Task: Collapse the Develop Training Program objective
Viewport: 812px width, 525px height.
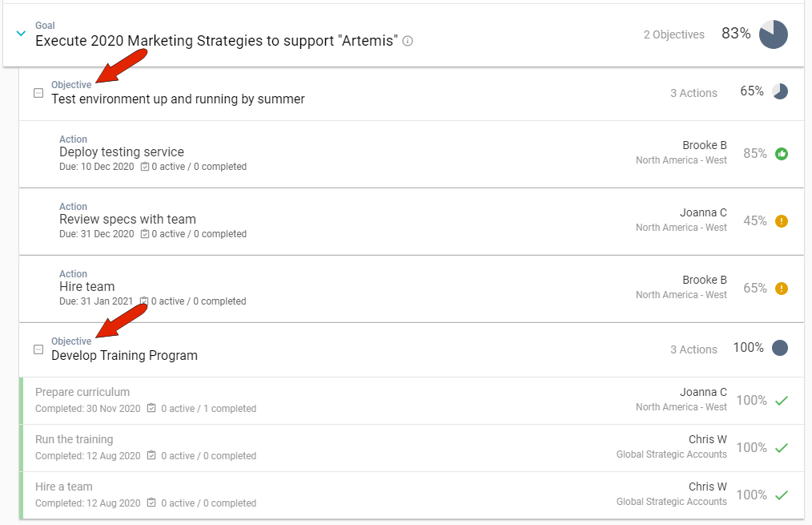Action: 38,349
